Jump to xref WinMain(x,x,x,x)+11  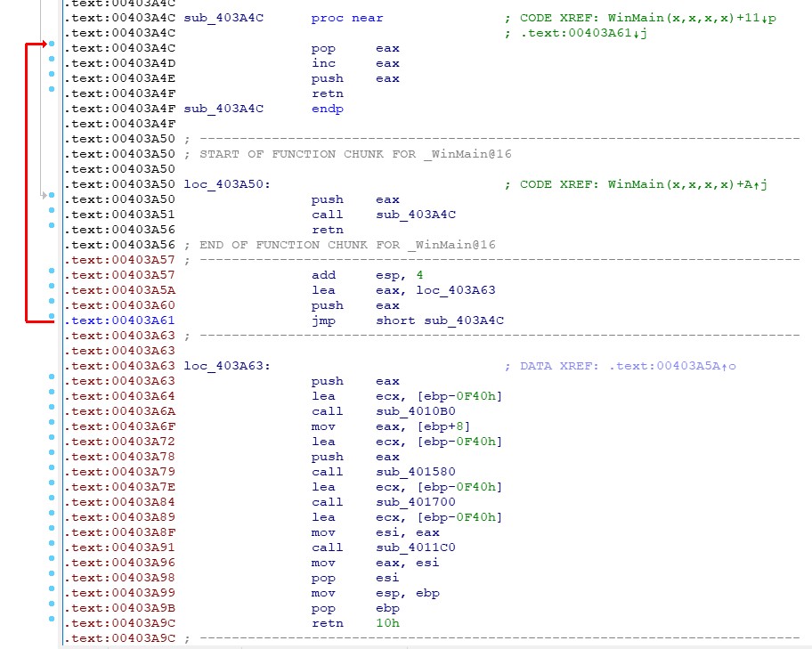tap(692, 18)
